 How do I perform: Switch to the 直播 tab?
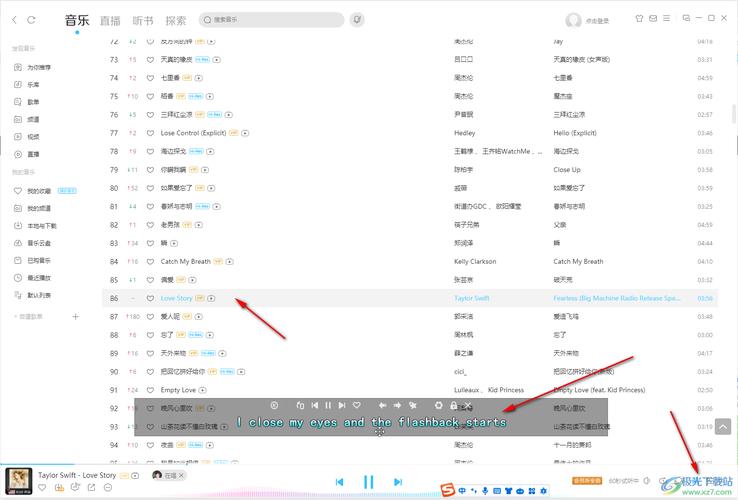110,21
